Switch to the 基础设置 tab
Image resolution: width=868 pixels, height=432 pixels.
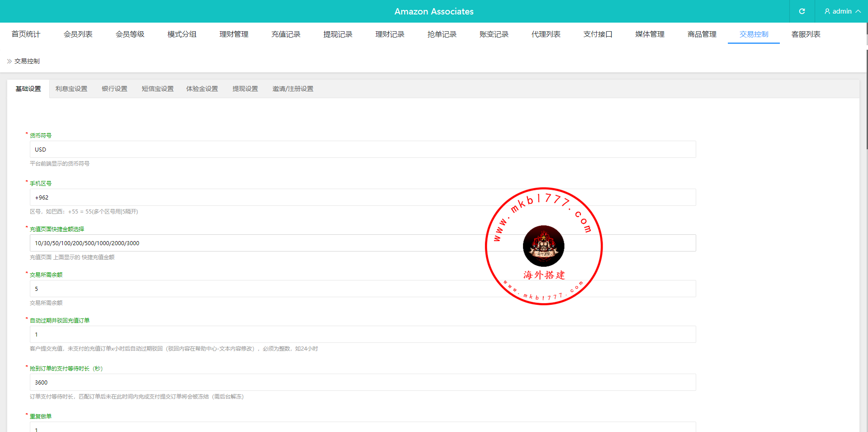[28, 89]
